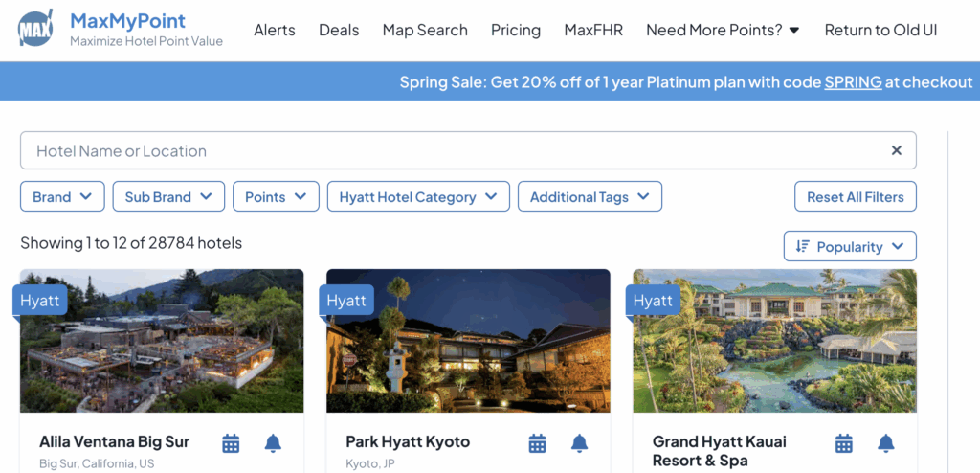This screenshot has width=980, height=473.
Task: Expand the Points filter dropdown
Action: [x=276, y=197]
